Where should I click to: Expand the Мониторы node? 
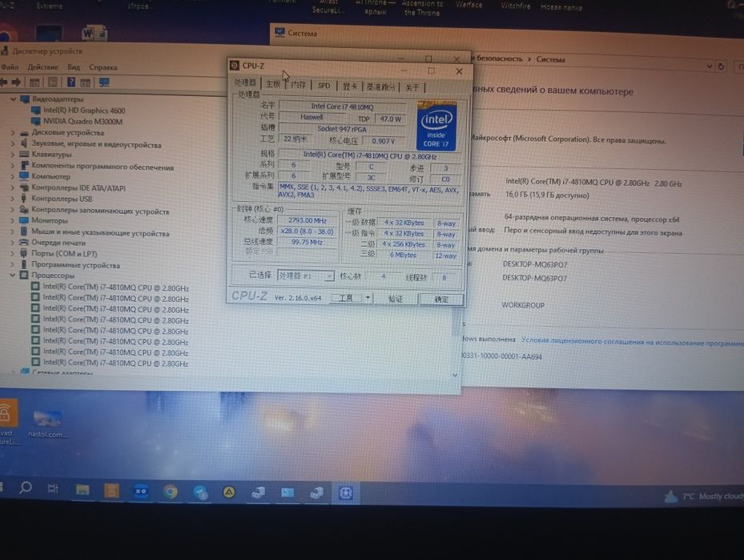(13, 220)
